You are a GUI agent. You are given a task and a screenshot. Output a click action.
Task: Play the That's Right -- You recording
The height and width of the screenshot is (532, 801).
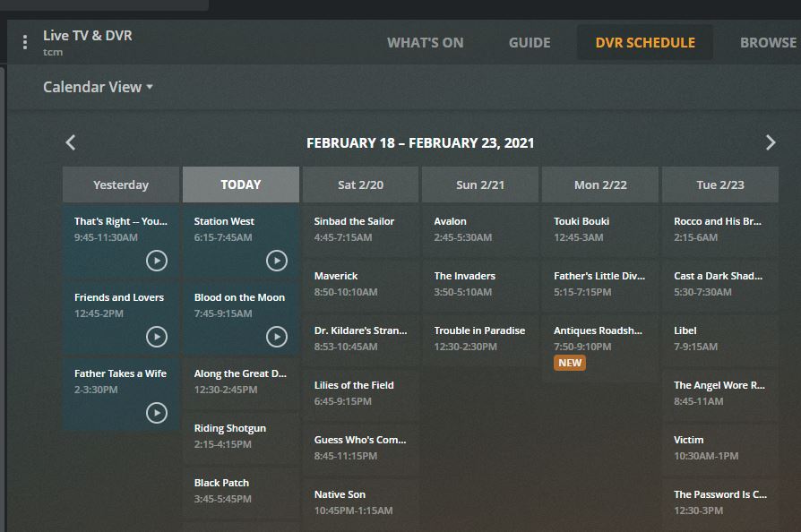pyautogui.click(x=157, y=261)
